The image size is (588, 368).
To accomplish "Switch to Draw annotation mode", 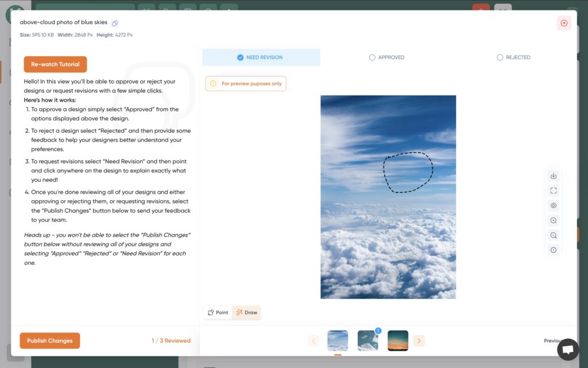I will [246, 313].
